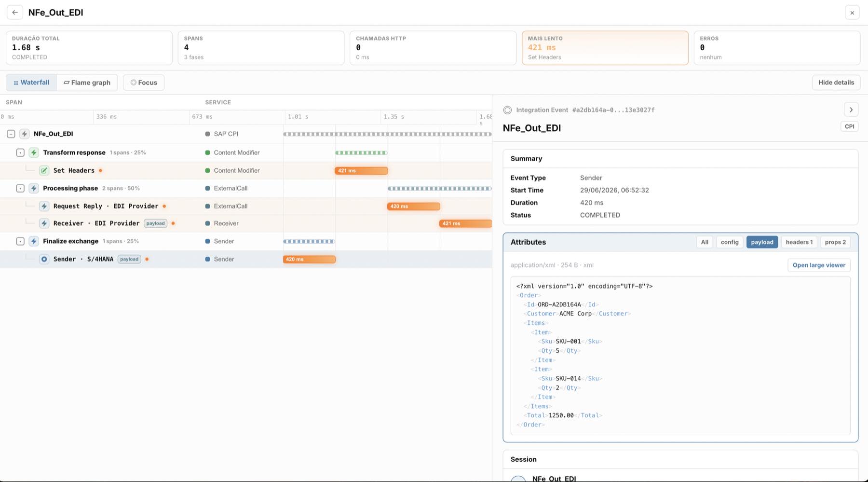
Task: Collapse the NFe_Out_EDI root span
Action: tap(11, 134)
